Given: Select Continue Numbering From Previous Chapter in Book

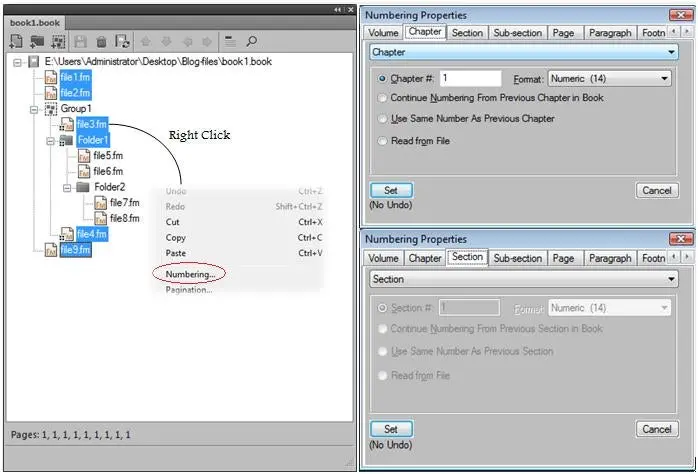Looking at the screenshot, I should point(383,98).
